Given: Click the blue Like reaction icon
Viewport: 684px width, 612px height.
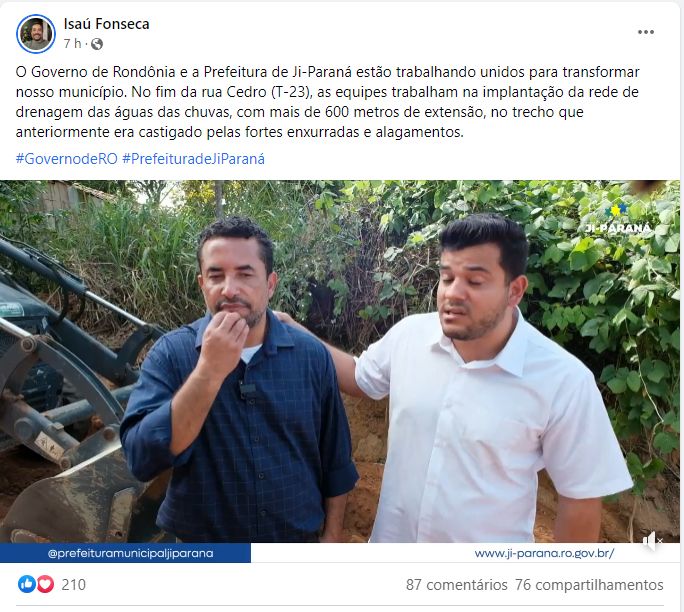Looking at the screenshot, I should tap(26, 584).
